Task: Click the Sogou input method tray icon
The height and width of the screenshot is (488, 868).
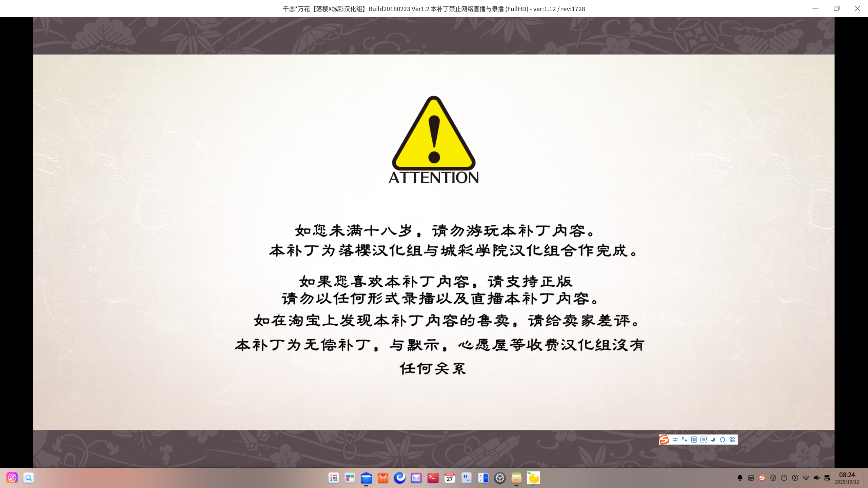Action: pyautogui.click(x=762, y=478)
